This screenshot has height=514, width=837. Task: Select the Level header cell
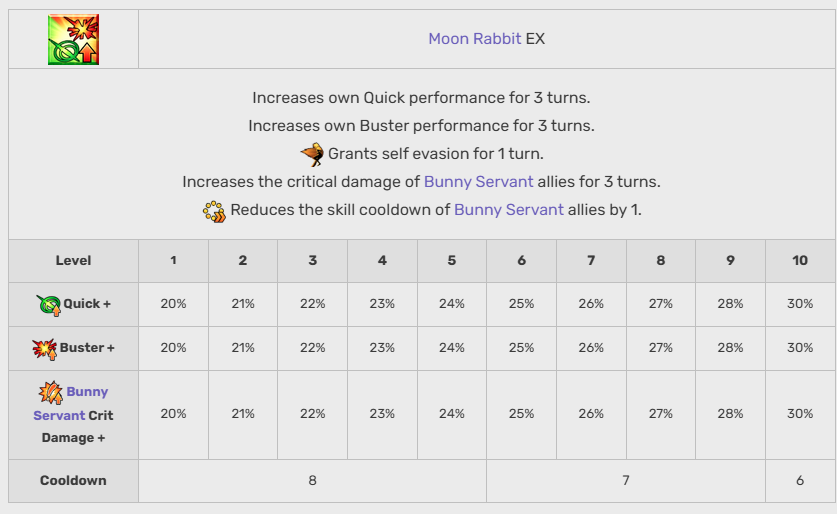pyautogui.click(x=74, y=261)
